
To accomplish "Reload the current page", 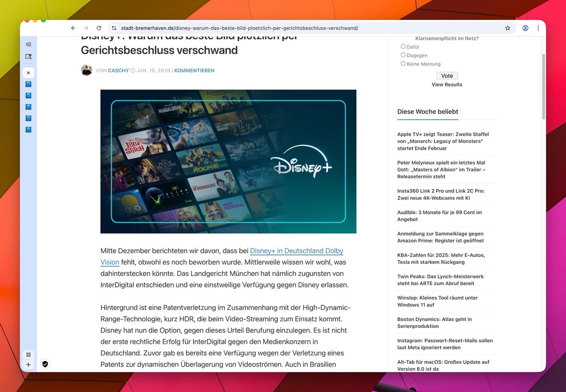I will 99,28.
